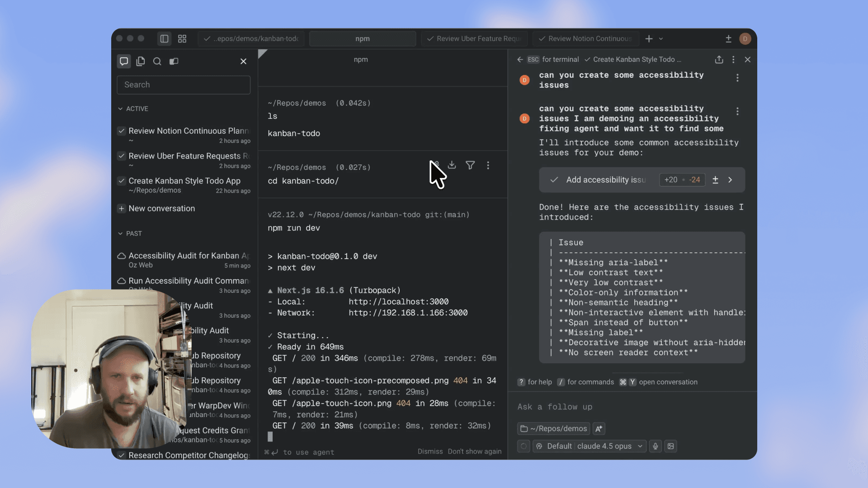
Task: Share the conversation with the export icon
Action: (x=719, y=60)
